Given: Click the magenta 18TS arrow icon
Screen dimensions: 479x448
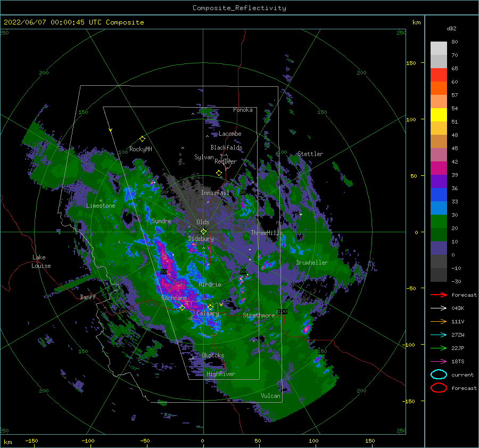Looking at the screenshot, I should point(439,362).
